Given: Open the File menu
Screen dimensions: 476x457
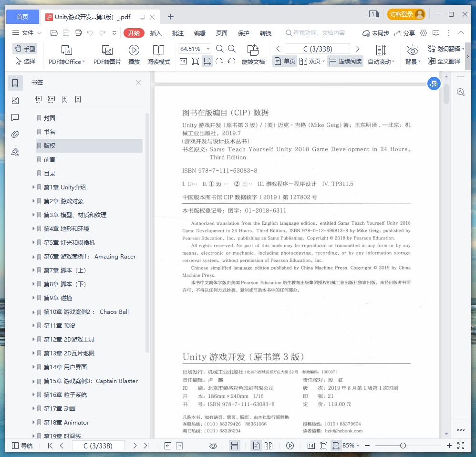Looking at the screenshot, I should tap(27, 33).
